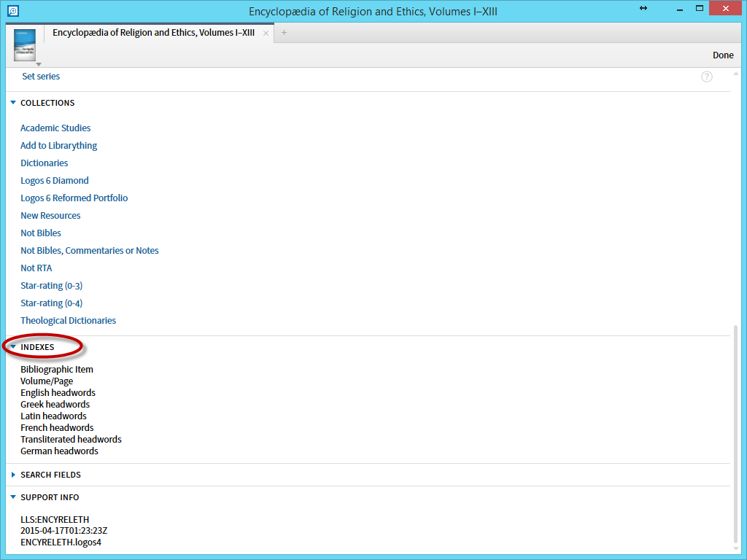
Task: Click the vertical scrollbar thumb
Action: [x=736, y=432]
